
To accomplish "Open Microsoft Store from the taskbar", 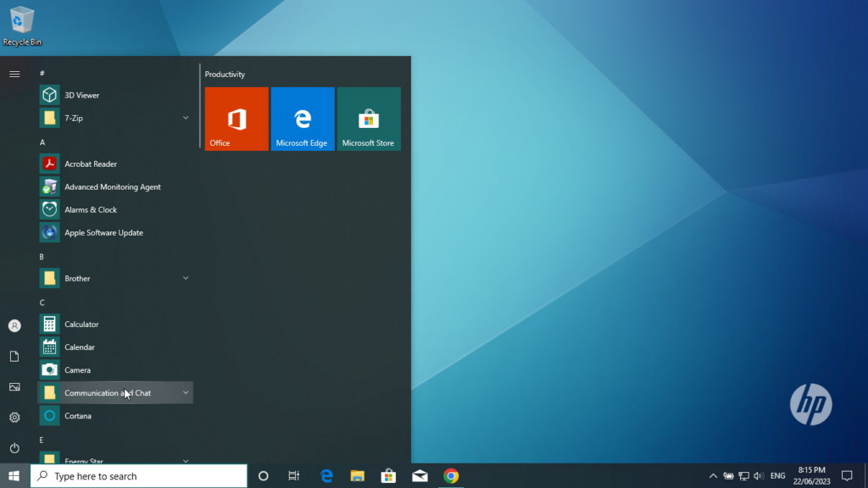I will coord(388,476).
